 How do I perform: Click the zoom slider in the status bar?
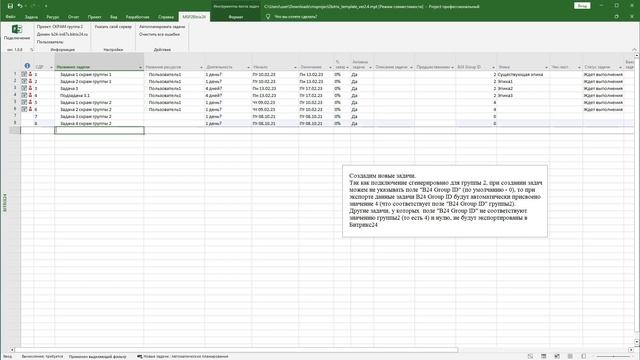coord(613,357)
